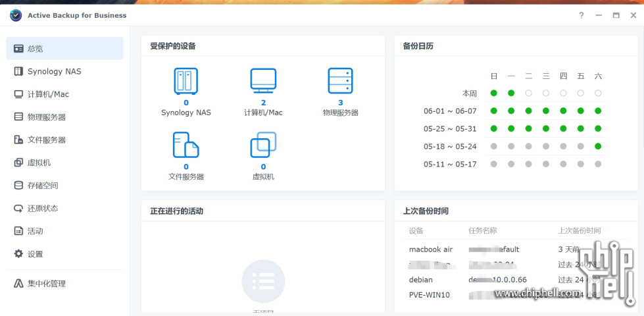Click the 物理服务器 sidebar icon
The height and width of the screenshot is (316, 644).
[18, 117]
